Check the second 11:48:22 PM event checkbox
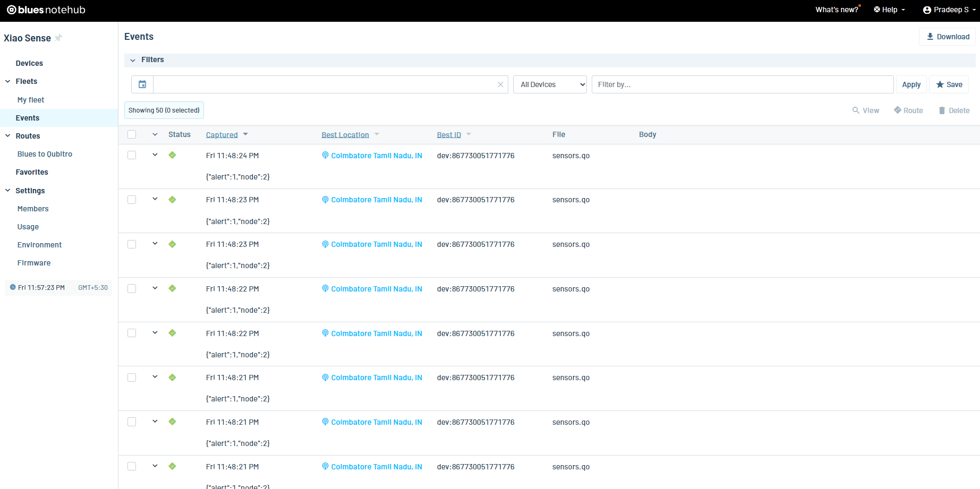Viewport: 980px width, 489px height. pos(132,333)
